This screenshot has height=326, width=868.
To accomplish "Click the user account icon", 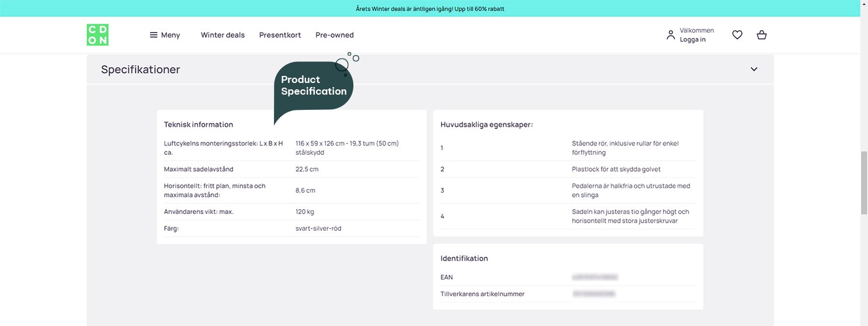I will point(671,35).
